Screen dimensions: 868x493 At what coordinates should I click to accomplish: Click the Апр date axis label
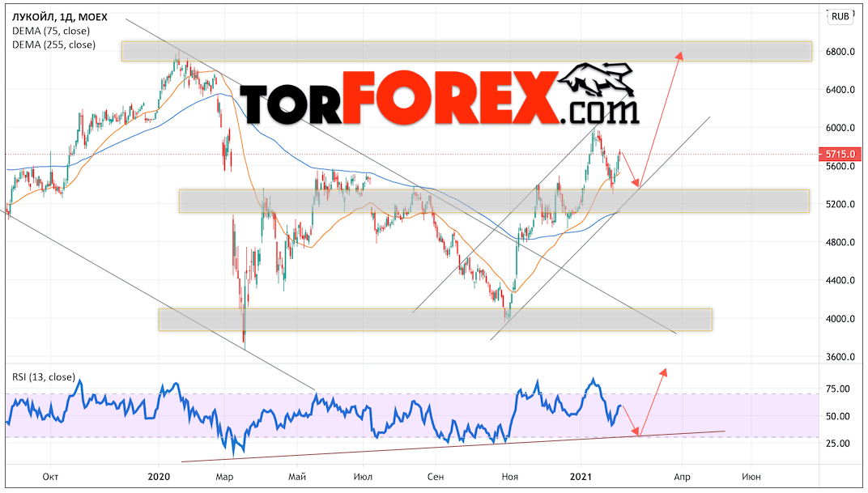pos(682,476)
